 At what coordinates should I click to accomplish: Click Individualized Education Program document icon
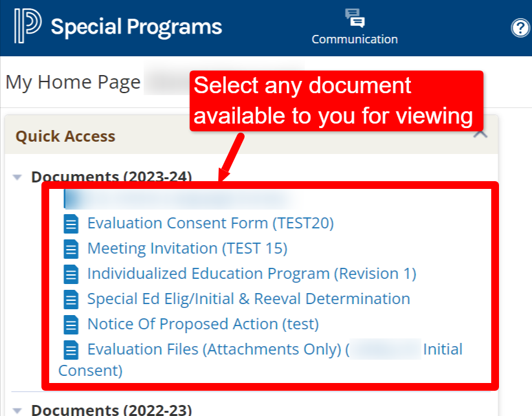click(x=71, y=274)
